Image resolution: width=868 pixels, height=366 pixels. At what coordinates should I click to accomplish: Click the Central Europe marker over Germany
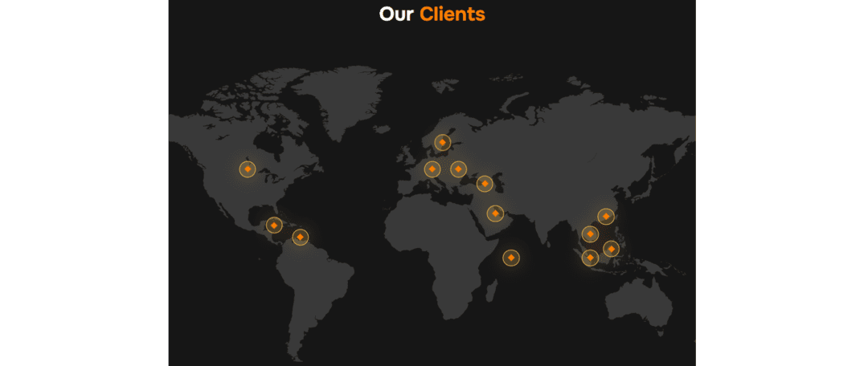coord(432,169)
